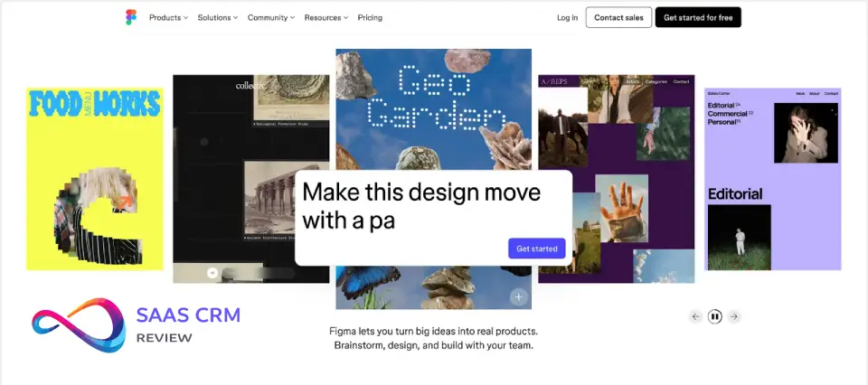This screenshot has width=868, height=385.
Task: Select the purple A/REPS design thumbnail
Action: coord(617,179)
